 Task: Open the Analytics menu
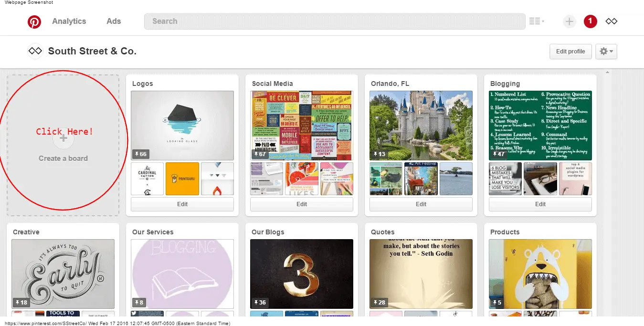tap(69, 21)
